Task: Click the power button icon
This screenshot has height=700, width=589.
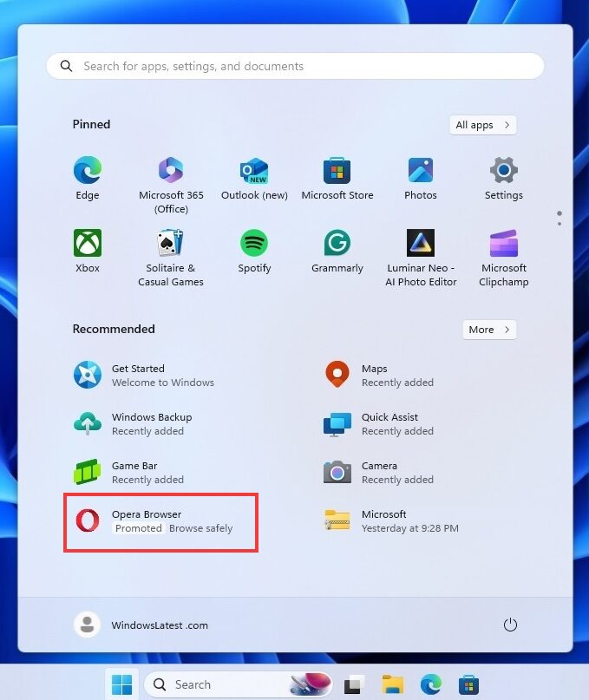Action: (510, 625)
